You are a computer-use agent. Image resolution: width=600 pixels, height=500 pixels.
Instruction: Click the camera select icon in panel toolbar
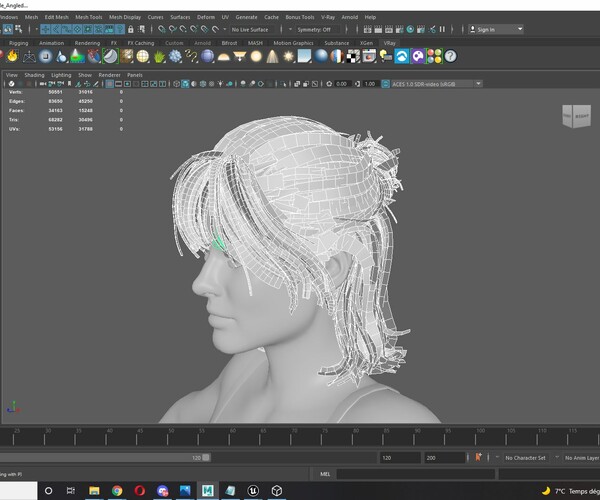point(43,84)
